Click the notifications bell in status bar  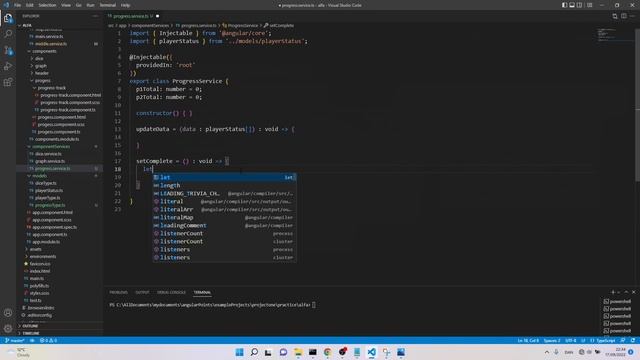click(x=633, y=340)
